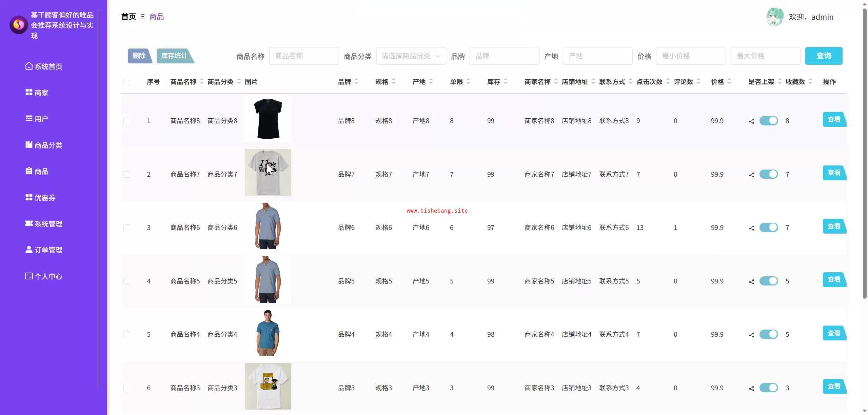Go to 优惠券 sidebar item
868x415 pixels.
click(40, 198)
